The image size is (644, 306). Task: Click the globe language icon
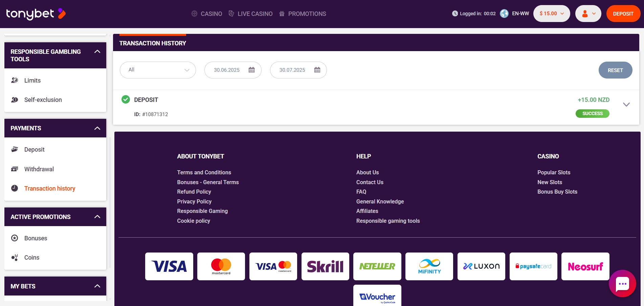pos(504,14)
